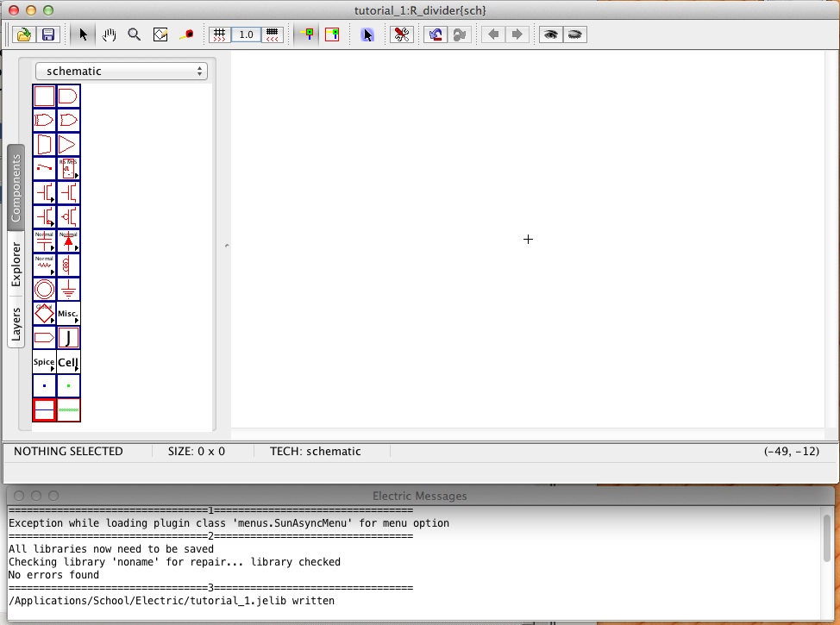This screenshot has height=625, width=840.
Task: Choose the inductor coil component
Action: [68, 265]
